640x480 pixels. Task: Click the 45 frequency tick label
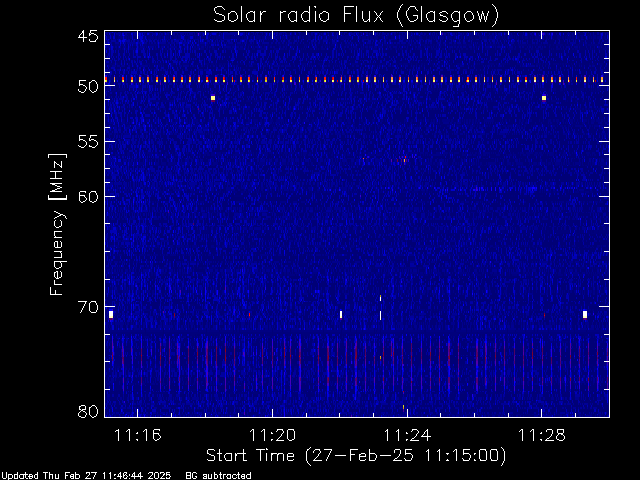pos(88,36)
